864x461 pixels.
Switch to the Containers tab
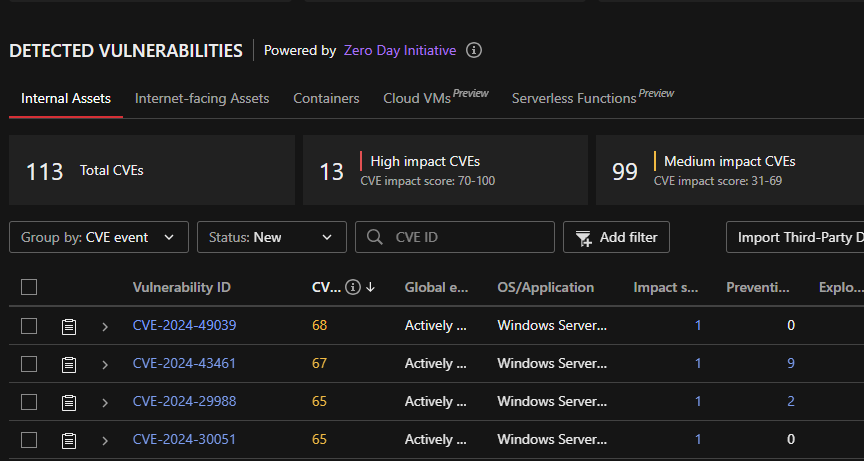[x=326, y=99]
